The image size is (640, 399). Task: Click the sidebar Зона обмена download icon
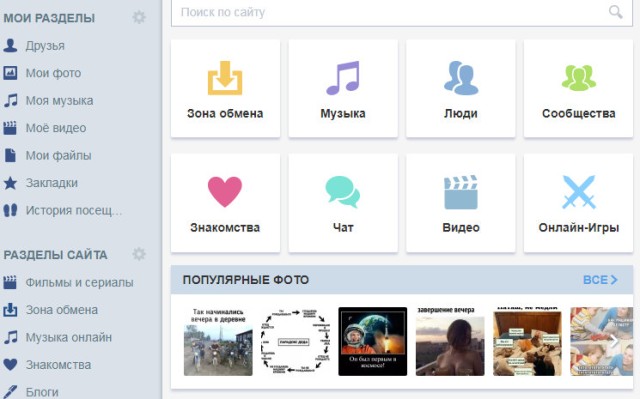pyautogui.click(x=10, y=310)
